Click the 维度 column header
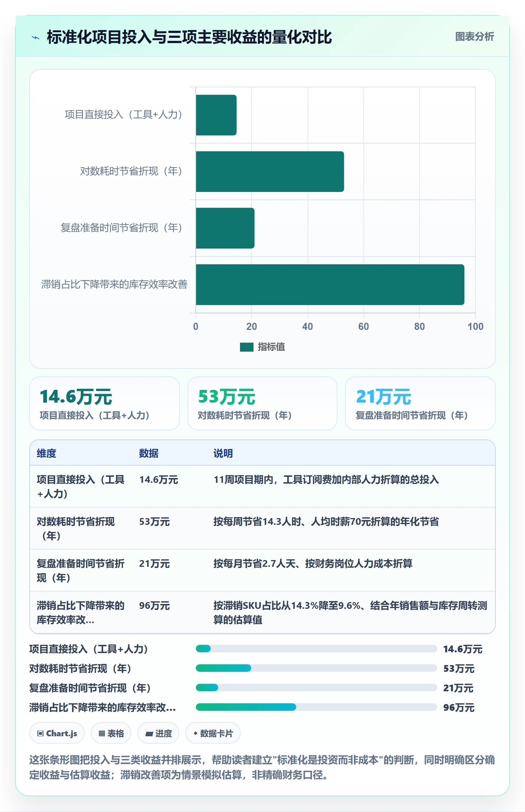Image resolution: width=525 pixels, height=812 pixels. pos(46,453)
